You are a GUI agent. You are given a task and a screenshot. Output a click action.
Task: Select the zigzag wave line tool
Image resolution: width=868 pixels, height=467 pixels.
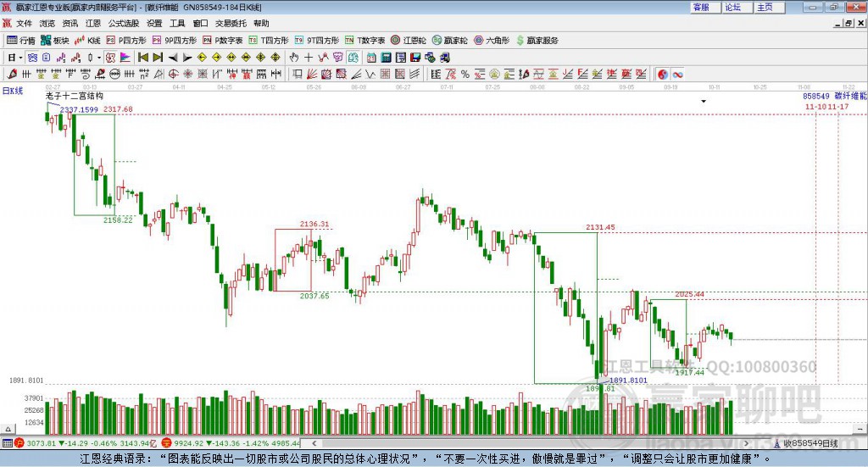click(370, 74)
